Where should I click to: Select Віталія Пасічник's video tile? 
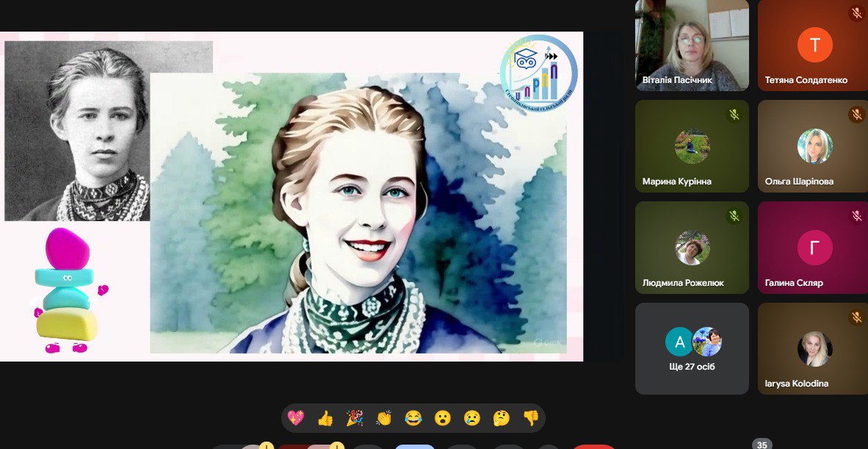click(692, 46)
